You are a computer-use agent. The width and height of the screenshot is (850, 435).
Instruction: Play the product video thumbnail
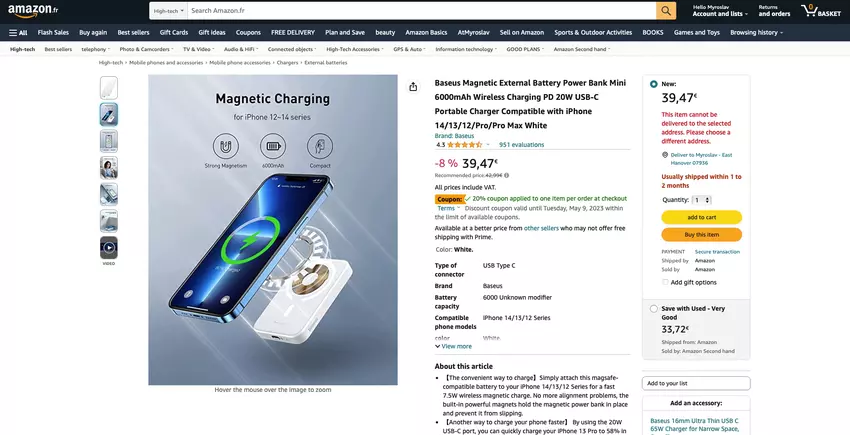[x=108, y=247]
